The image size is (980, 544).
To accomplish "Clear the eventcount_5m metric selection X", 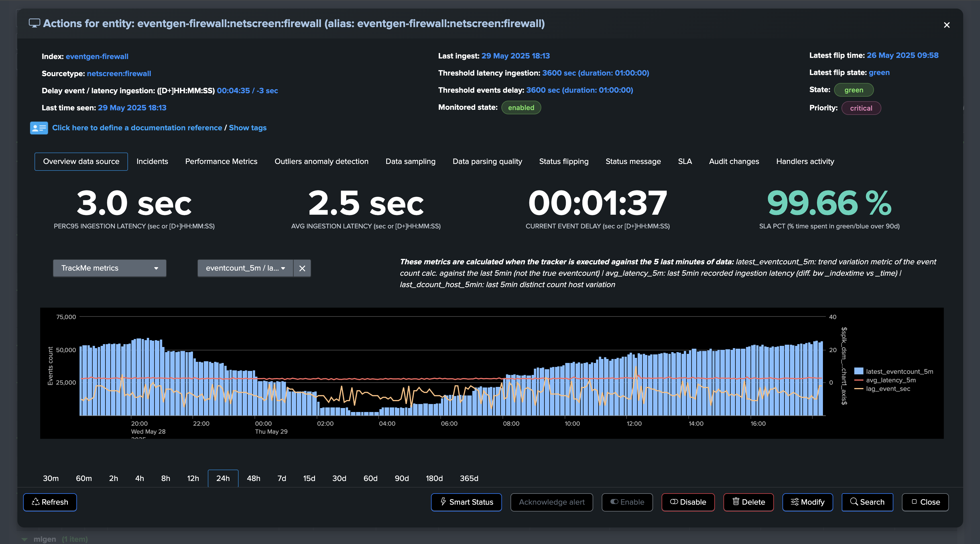I will click(x=302, y=268).
